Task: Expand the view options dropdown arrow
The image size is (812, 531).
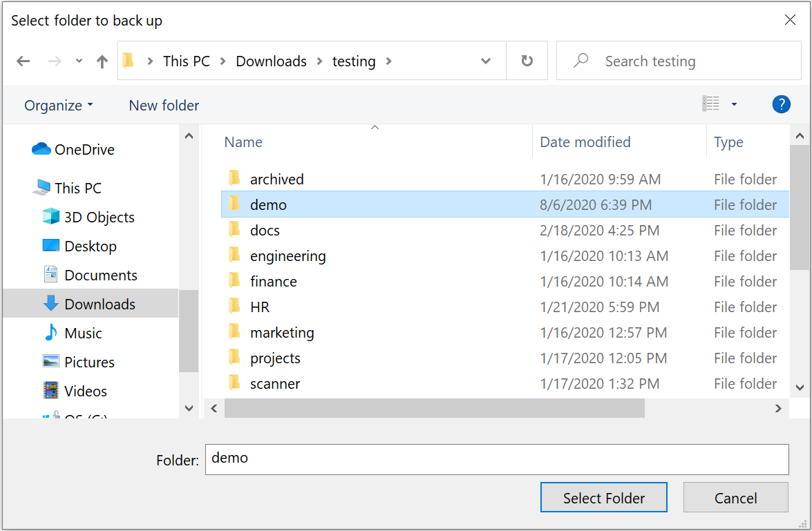Action: pos(734,105)
